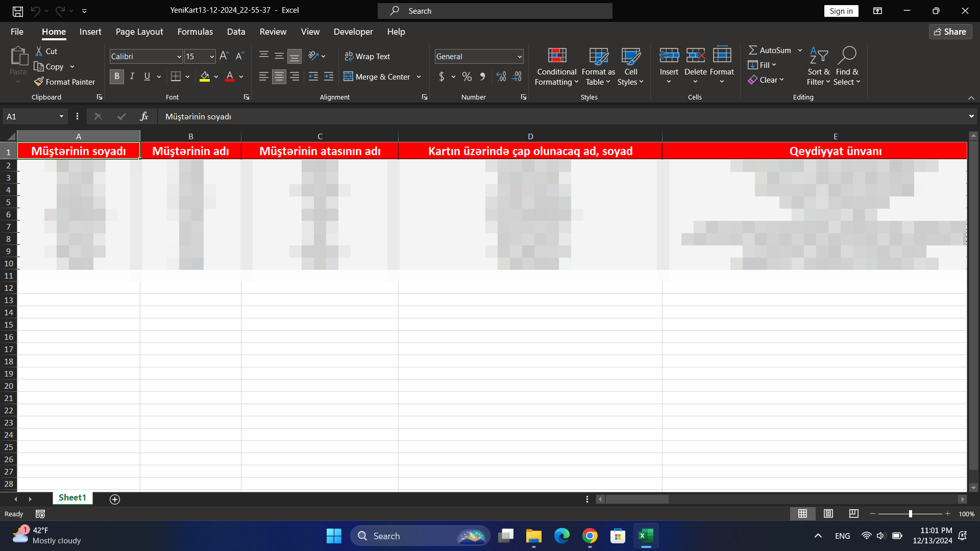Apply the red Font Color swatch
This screenshot has height=551, width=980.
(230, 77)
